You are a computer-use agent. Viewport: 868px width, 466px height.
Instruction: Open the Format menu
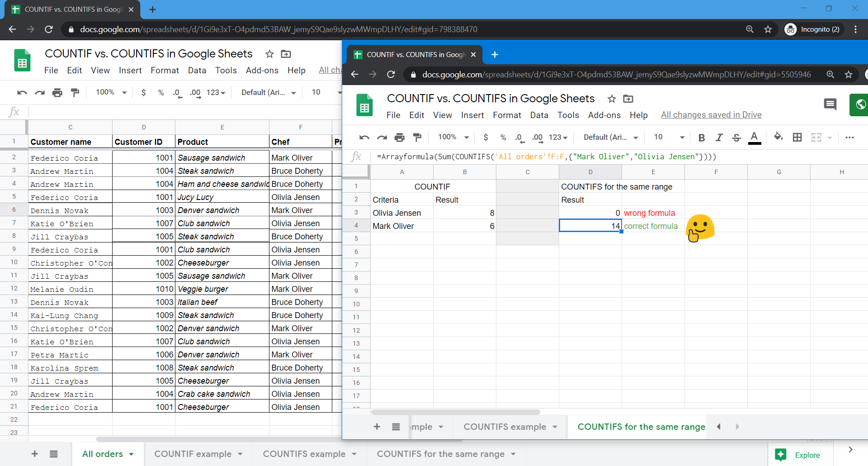click(507, 115)
